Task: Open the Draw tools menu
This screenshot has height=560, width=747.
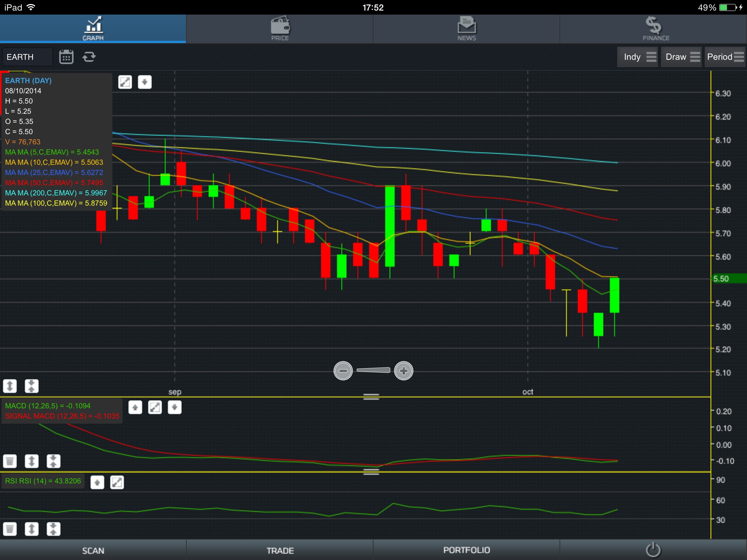Action: tap(681, 57)
